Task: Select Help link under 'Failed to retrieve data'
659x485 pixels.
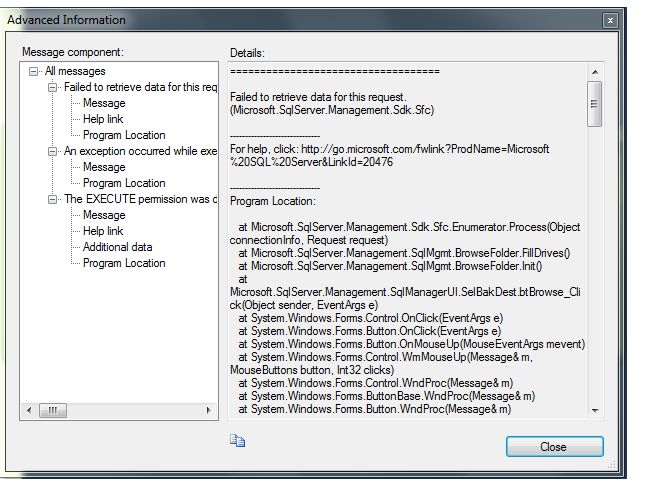Action: pos(103,119)
